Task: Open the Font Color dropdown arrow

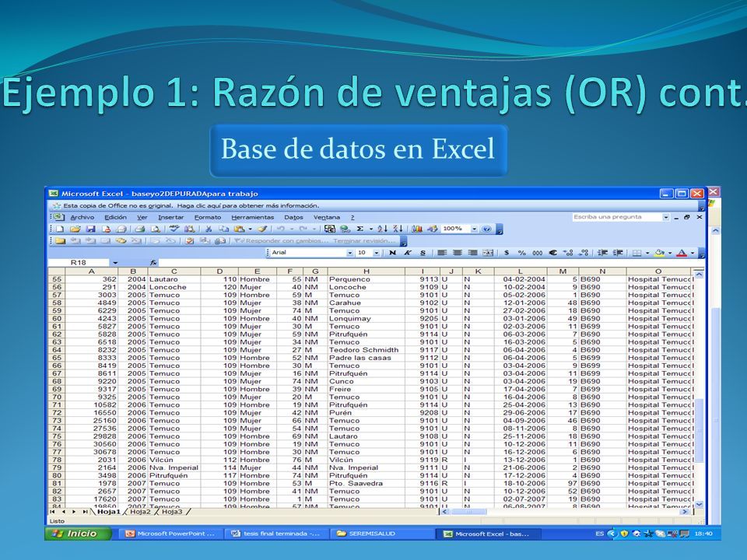Action: point(693,253)
